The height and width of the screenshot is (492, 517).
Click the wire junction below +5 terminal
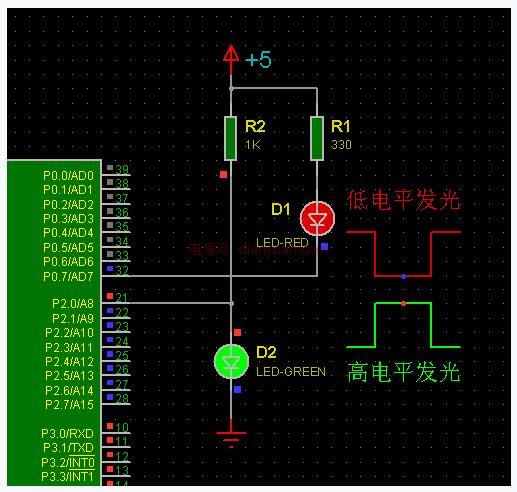coord(231,89)
